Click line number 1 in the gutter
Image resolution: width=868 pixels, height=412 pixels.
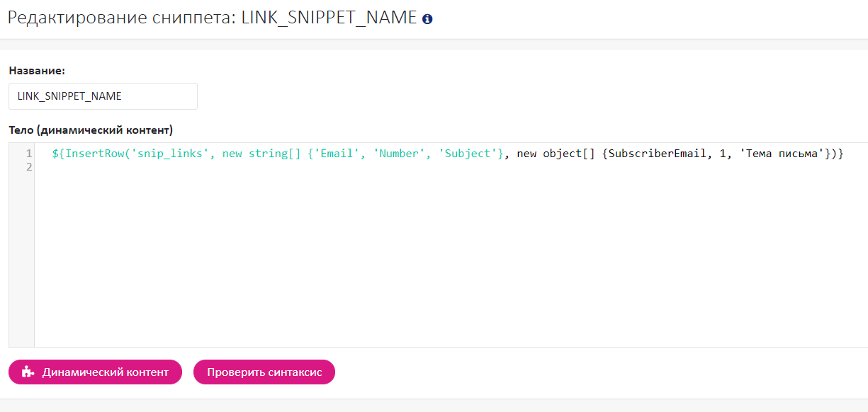tap(29, 154)
